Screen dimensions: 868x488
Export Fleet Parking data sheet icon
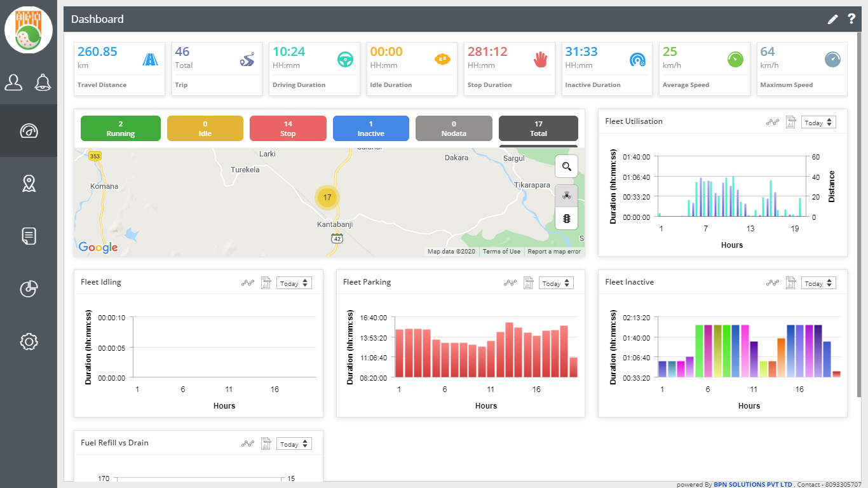[529, 283]
